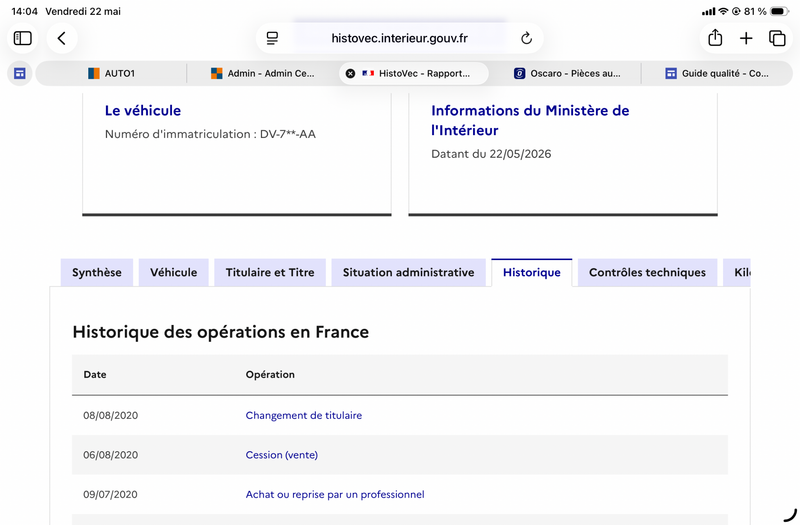The image size is (800, 525).
Task: Open the Safari sidebar panel
Action: click(22, 38)
